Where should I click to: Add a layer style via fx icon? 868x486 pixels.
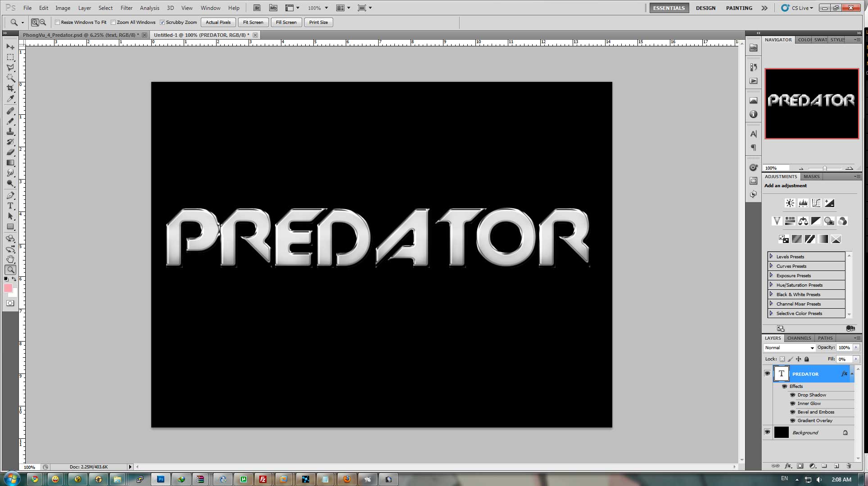(x=788, y=466)
